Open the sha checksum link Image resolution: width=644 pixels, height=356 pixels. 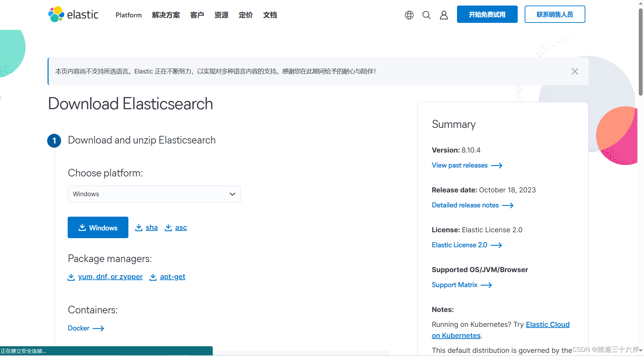[x=152, y=227]
